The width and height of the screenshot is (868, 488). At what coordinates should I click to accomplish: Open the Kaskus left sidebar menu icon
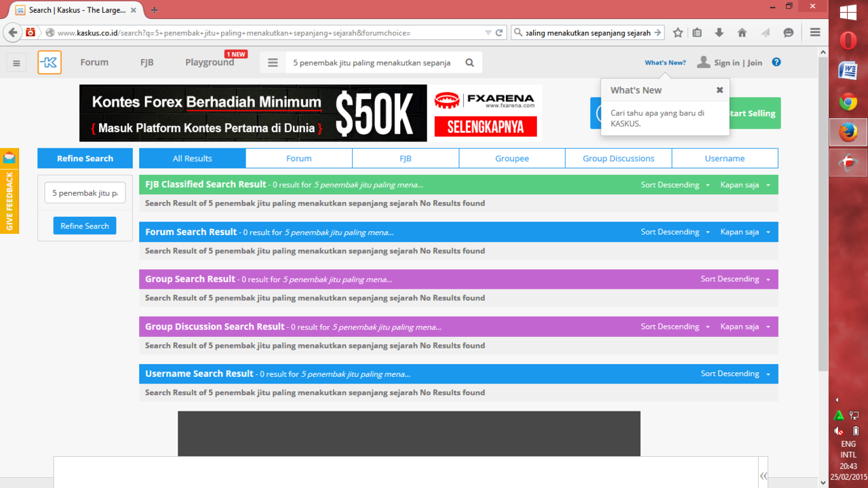pyautogui.click(x=16, y=63)
